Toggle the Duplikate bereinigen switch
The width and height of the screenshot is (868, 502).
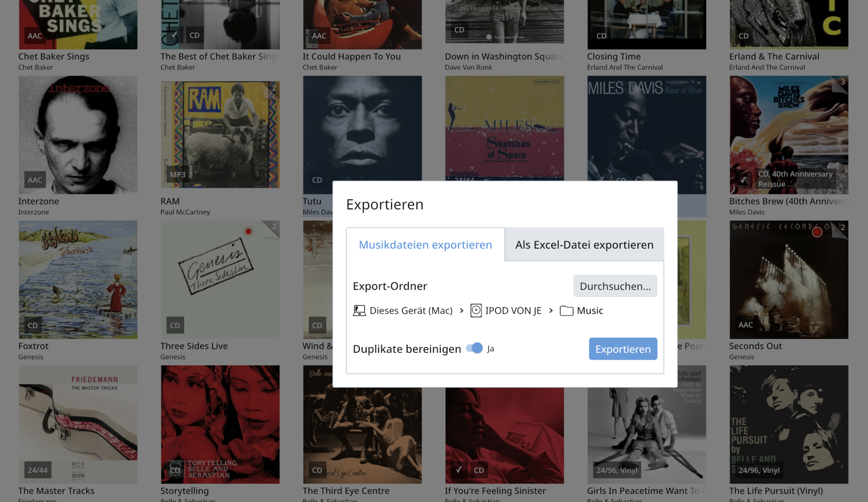coord(474,348)
